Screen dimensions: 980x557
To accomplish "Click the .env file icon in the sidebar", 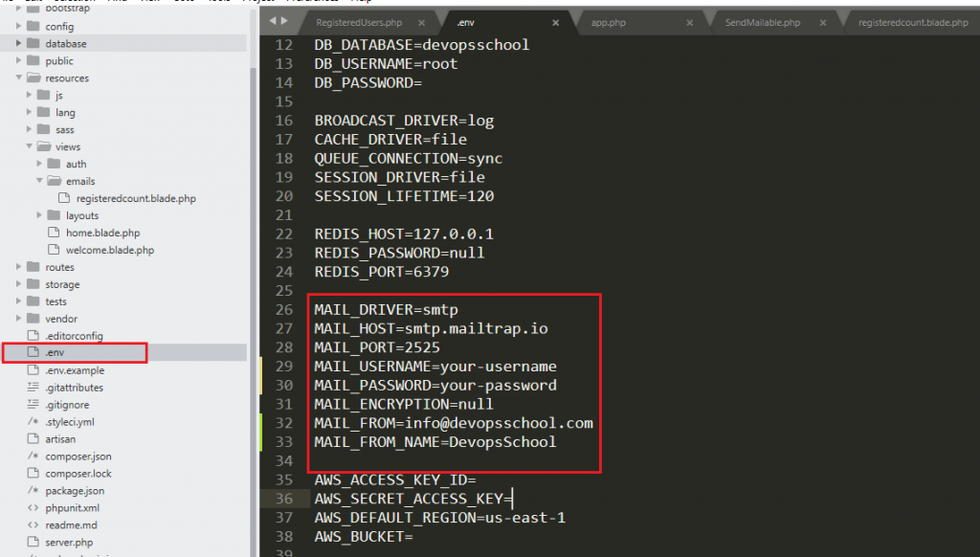I will coord(33,353).
